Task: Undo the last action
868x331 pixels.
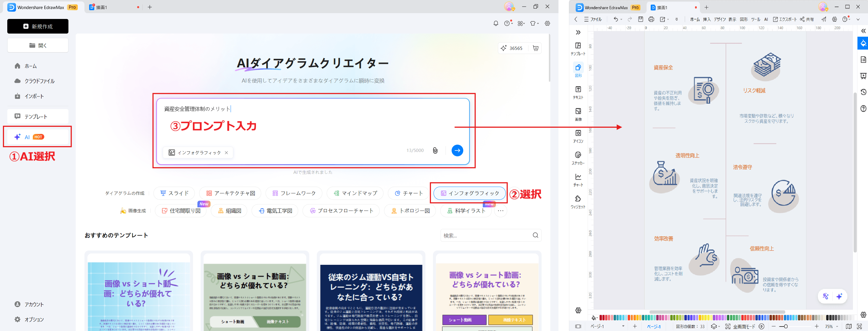Action: [x=616, y=19]
